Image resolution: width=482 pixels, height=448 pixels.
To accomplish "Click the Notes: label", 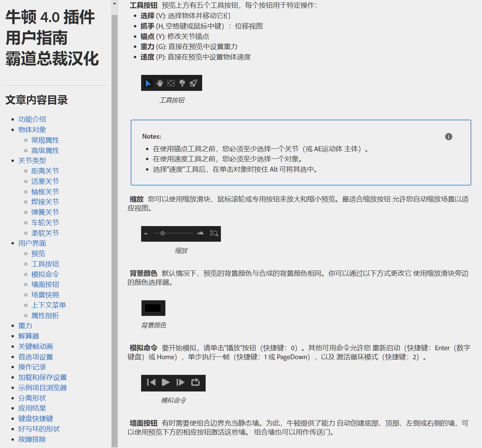I will click(152, 137).
